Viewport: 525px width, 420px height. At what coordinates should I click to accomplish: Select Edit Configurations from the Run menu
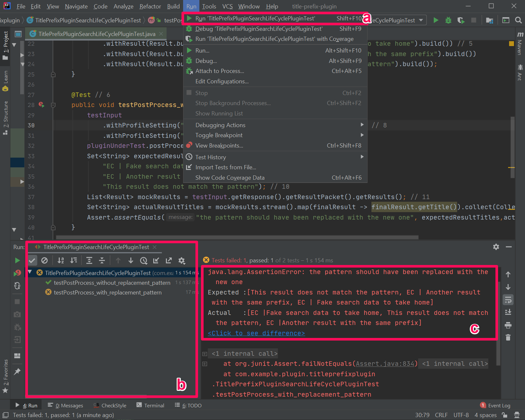pyautogui.click(x=222, y=81)
